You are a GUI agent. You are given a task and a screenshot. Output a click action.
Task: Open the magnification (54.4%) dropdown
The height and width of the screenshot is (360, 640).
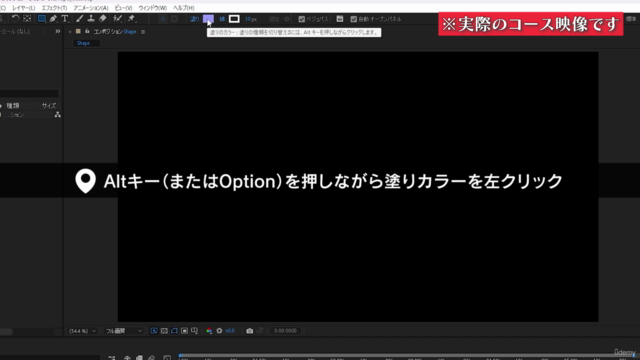pyautogui.click(x=82, y=331)
